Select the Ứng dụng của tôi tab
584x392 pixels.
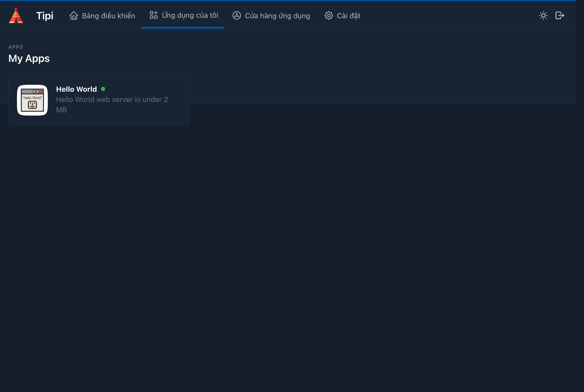(x=190, y=15)
